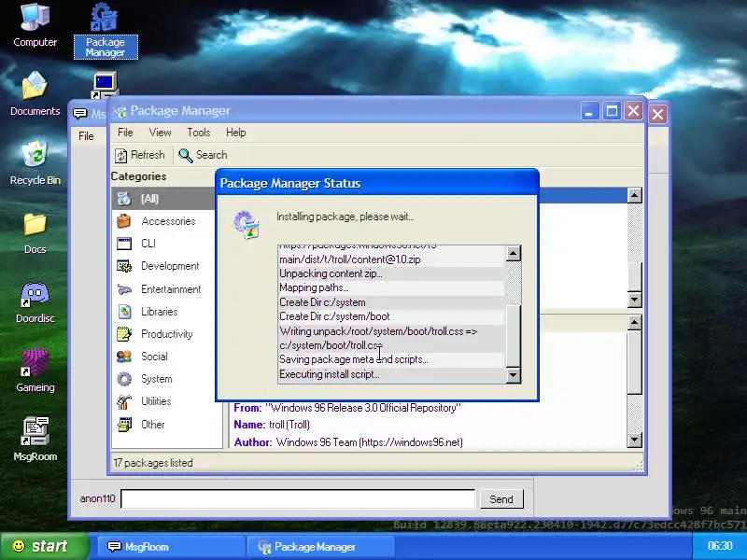
Task: Focus the MsgRoom message input field
Action: (x=298, y=499)
